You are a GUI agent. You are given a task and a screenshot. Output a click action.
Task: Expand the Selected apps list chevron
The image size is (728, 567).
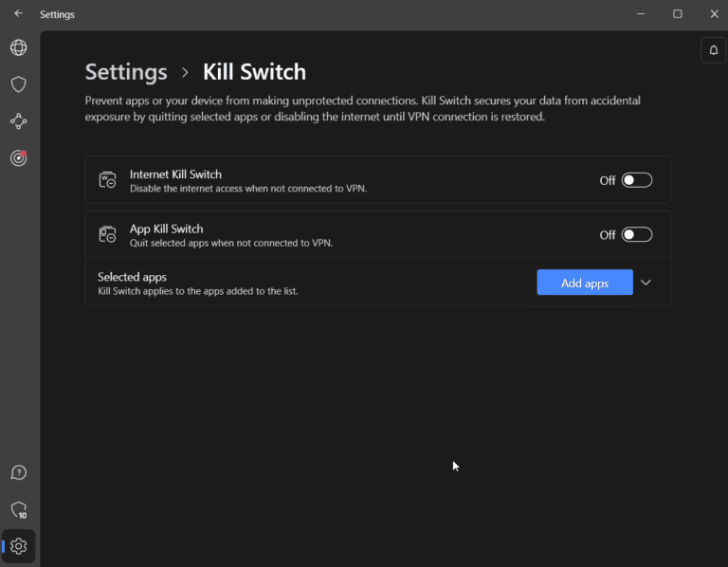646,283
